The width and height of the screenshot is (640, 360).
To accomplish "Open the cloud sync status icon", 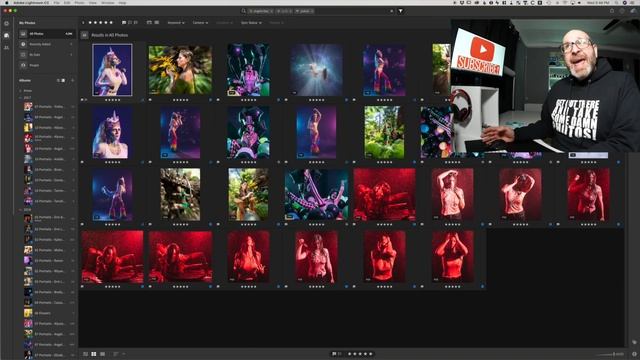I will 633,11.
